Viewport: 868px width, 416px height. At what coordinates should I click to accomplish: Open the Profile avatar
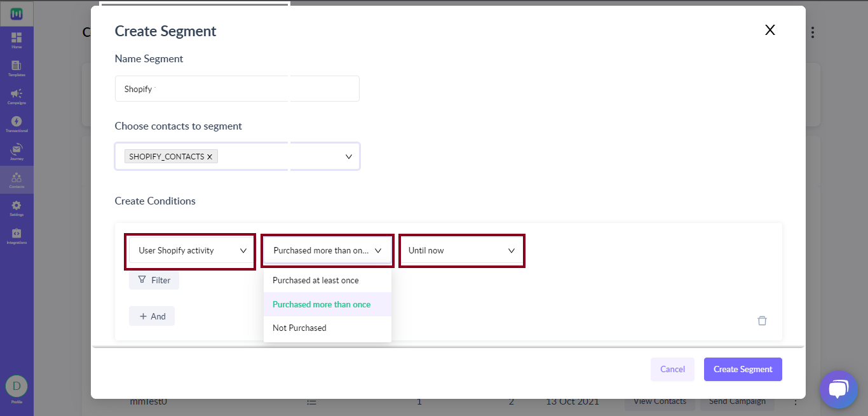17,386
